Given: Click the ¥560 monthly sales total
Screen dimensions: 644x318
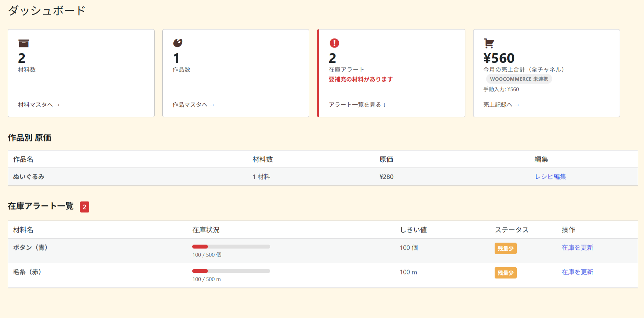Looking at the screenshot, I should (499, 59).
